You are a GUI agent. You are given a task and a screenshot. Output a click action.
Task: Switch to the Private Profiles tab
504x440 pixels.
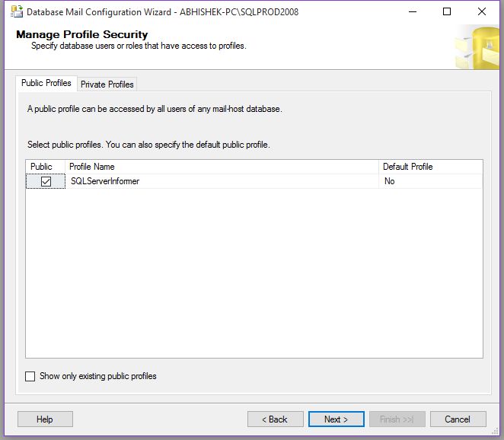107,84
